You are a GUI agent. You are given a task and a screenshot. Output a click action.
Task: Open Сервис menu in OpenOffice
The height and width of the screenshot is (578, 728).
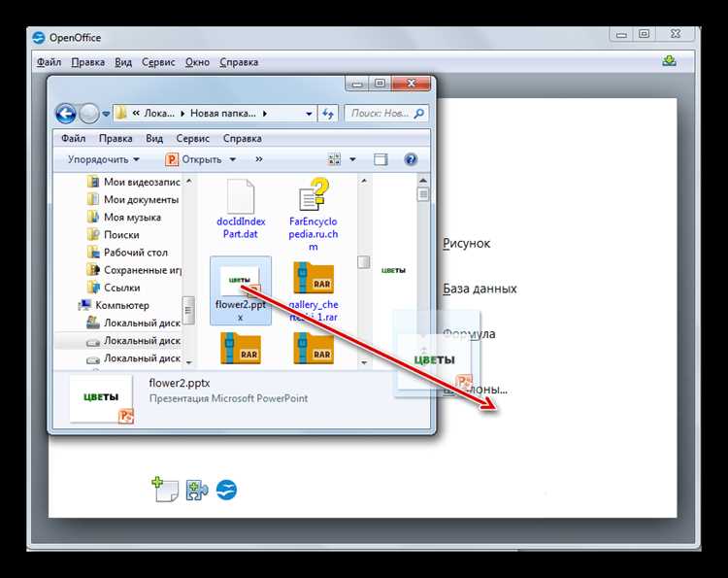click(x=158, y=62)
